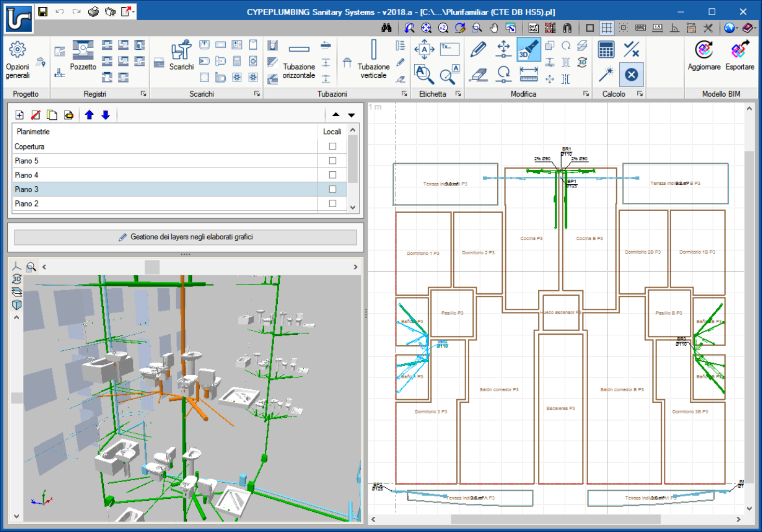Screen dimensions: 762x532
Task: Click the Calculator icon in Calcolo
Action: point(606,50)
